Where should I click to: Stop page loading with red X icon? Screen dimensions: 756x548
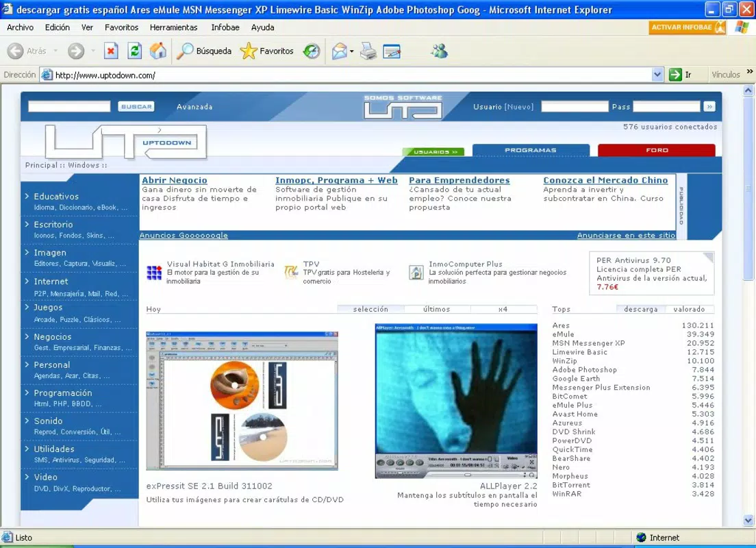pyautogui.click(x=111, y=51)
